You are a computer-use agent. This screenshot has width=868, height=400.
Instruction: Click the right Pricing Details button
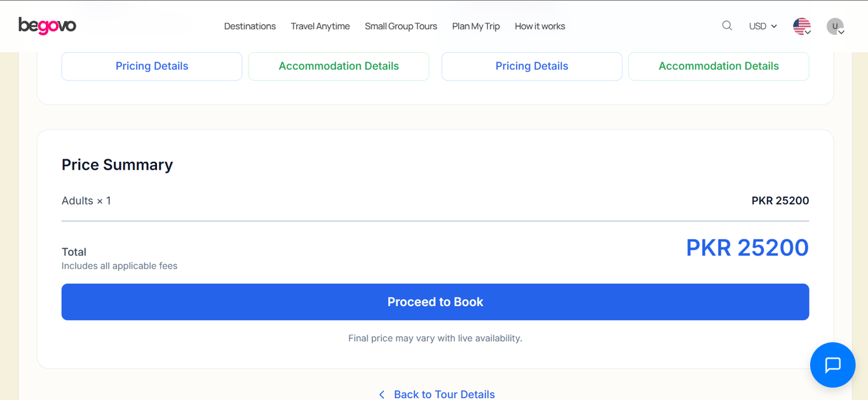click(532, 66)
